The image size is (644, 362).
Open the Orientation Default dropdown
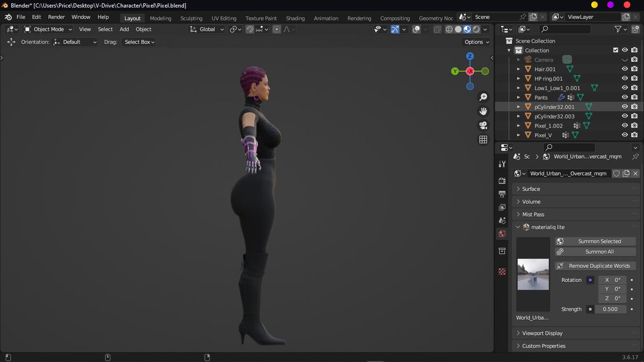pos(75,42)
